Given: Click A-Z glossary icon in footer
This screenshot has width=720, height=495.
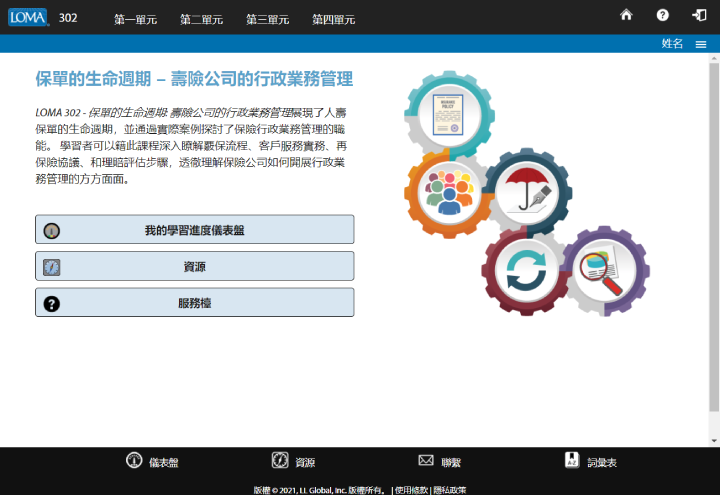Looking at the screenshot, I should [572, 460].
